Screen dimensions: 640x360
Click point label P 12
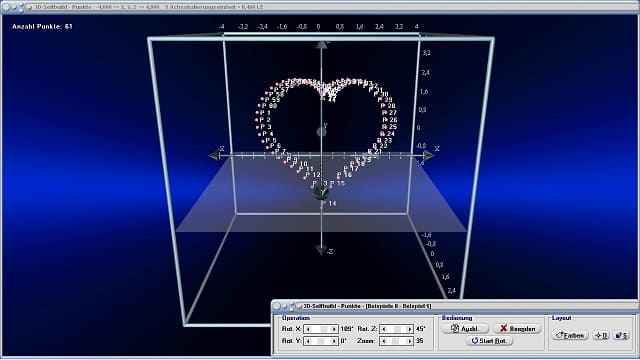pyautogui.click(x=313, y=175)
